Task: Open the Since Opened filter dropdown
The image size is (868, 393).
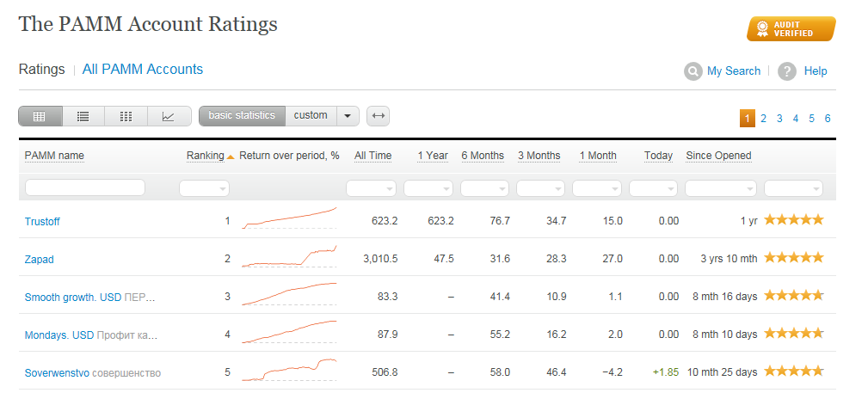Action: pyautogui.click(x=720, y=188)
